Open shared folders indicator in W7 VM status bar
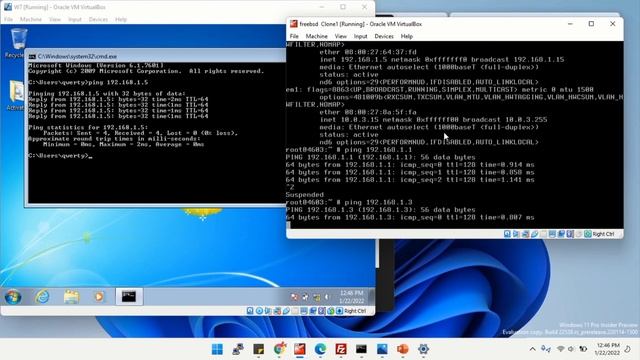The height and width of the screenshot is (360, 640). point(295,311)
